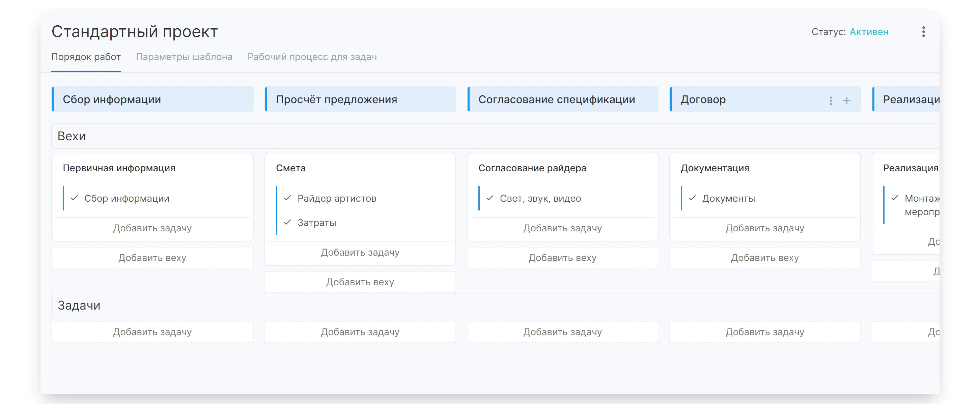The image size is (980, 404).
Task: Click Добавить веху under Просчёт предложения column
Action: click(x=360, y=282)
